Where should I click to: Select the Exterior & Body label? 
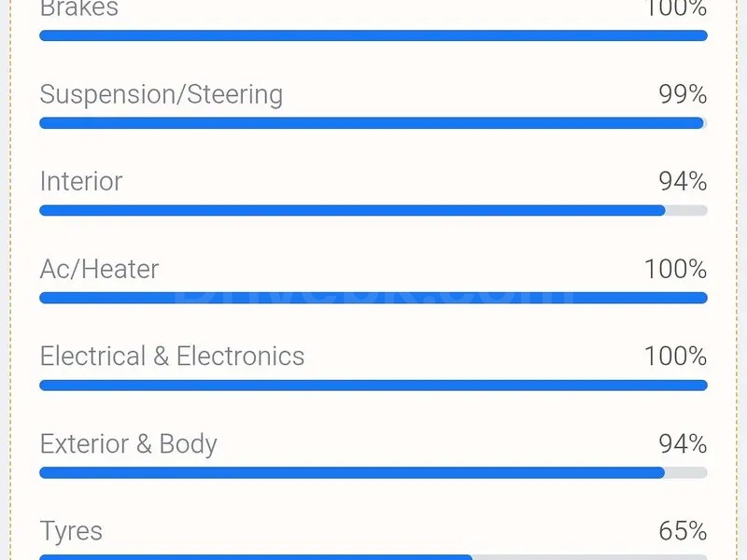128,443
